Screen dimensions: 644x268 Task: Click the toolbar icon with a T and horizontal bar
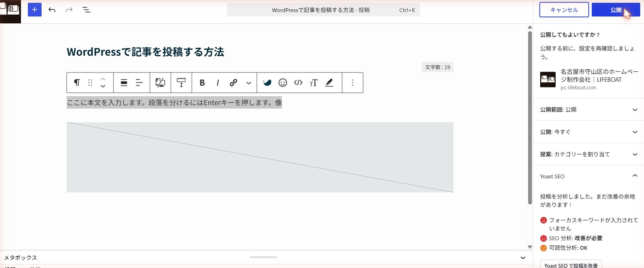click(181, 82)
